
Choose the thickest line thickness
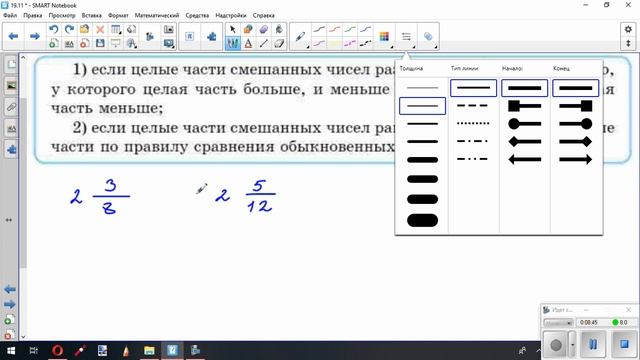(422, 220)
